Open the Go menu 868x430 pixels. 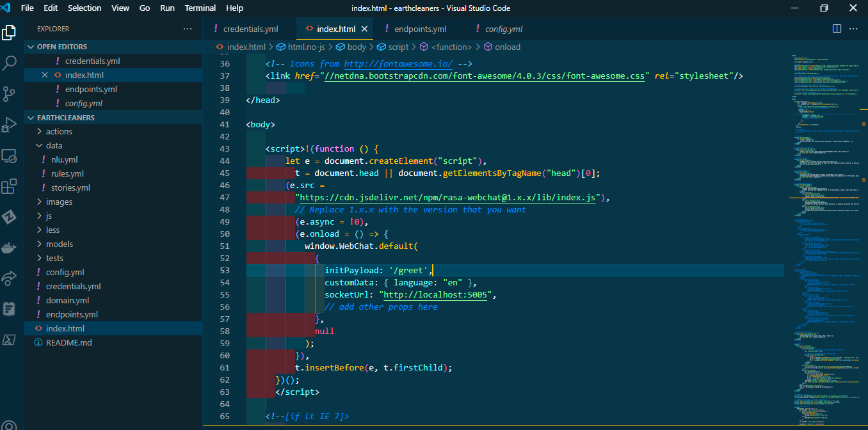coord(145,8)
